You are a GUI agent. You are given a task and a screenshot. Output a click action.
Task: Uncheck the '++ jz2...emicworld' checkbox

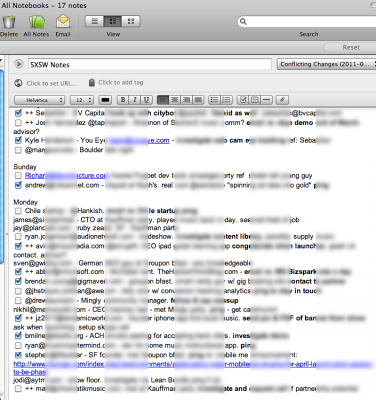[x=18, y=318]
